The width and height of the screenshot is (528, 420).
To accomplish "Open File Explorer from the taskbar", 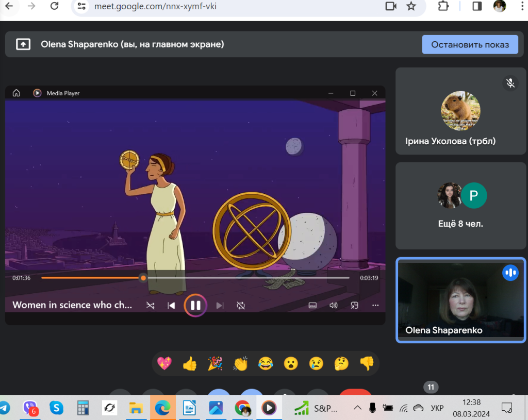I will (136, 408).
